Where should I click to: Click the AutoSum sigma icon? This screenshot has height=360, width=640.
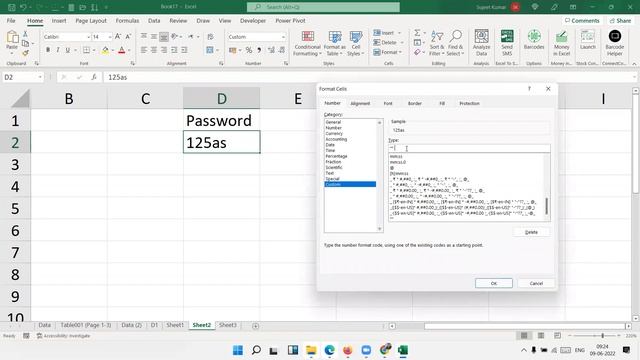(417, 33)
